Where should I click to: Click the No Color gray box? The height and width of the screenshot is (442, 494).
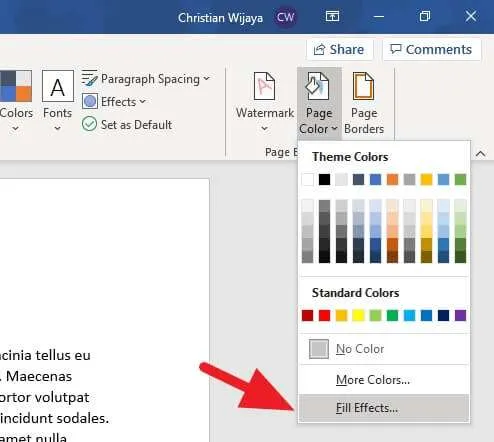coord(319,349)
